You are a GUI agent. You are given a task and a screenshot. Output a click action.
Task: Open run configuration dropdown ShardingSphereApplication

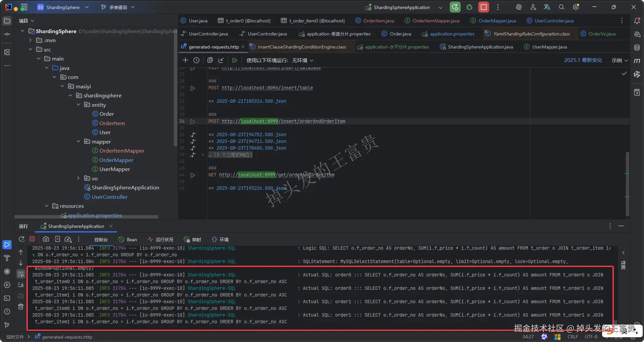click(x=404, y=7)
